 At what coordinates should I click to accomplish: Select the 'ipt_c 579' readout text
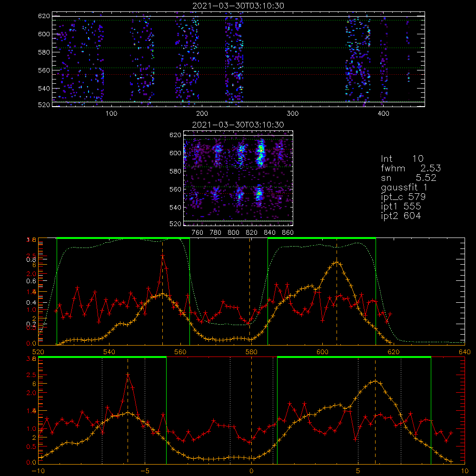(x=403, y=197)
